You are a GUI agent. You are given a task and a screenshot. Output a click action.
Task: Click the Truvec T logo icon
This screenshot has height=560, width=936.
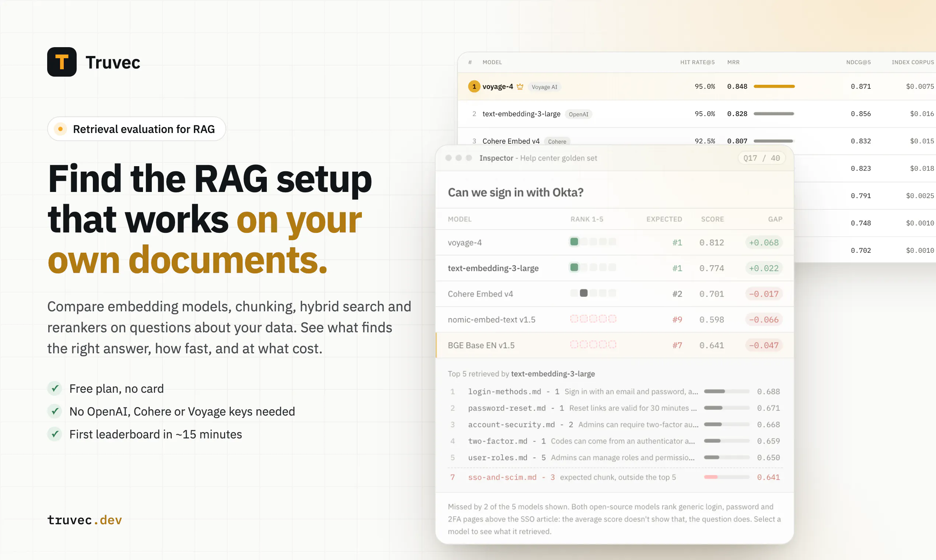[62, 62]
